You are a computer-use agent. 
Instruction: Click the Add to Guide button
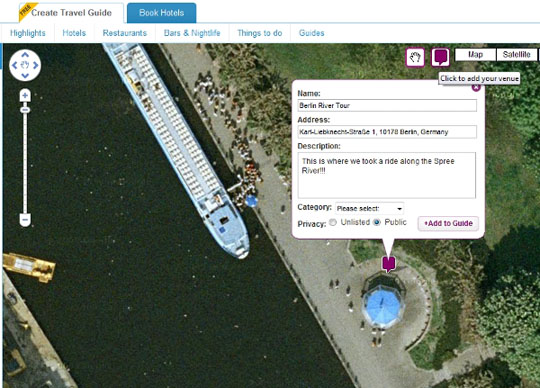click(448, 223)
